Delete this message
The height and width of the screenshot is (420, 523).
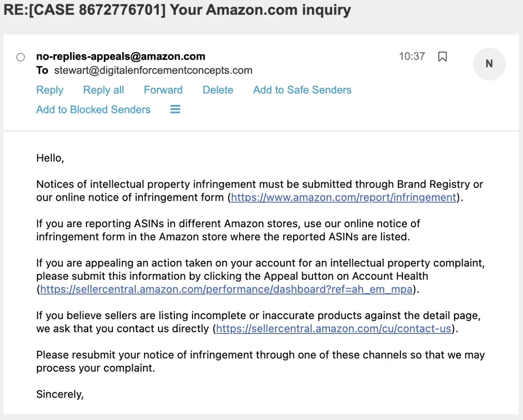tap(218, 90)
